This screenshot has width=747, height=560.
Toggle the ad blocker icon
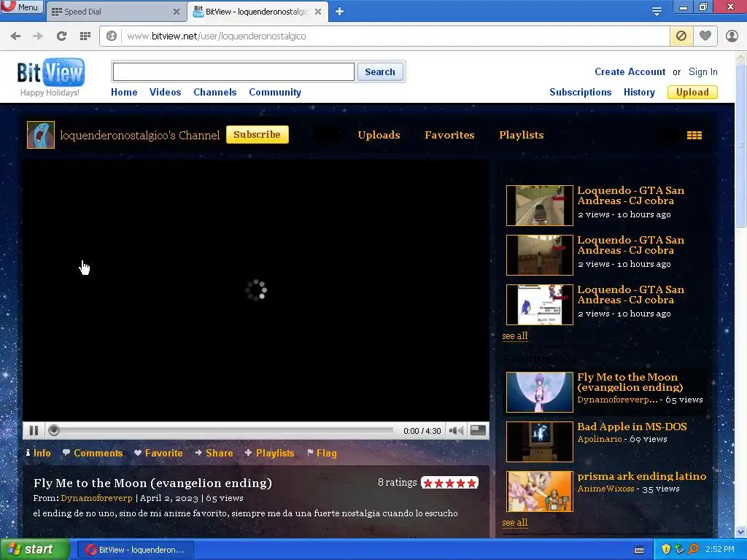coord(681,36)
